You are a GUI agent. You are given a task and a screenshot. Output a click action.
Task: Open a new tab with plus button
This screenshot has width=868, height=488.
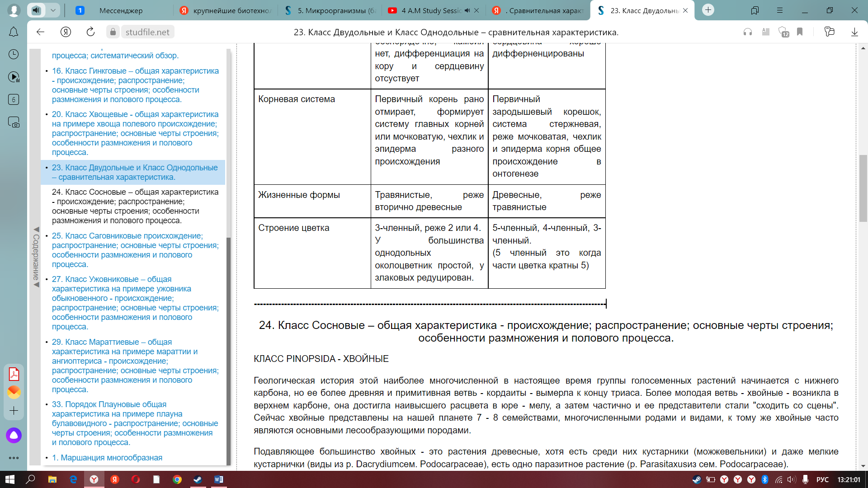point(708,9)
